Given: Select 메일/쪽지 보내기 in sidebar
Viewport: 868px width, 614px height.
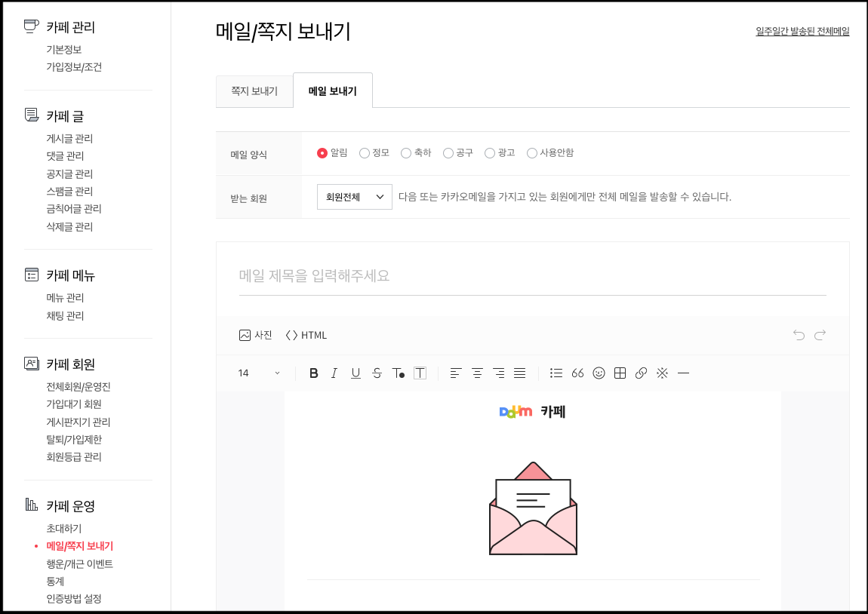Looking at the screenshot, I should click(80, 546).
